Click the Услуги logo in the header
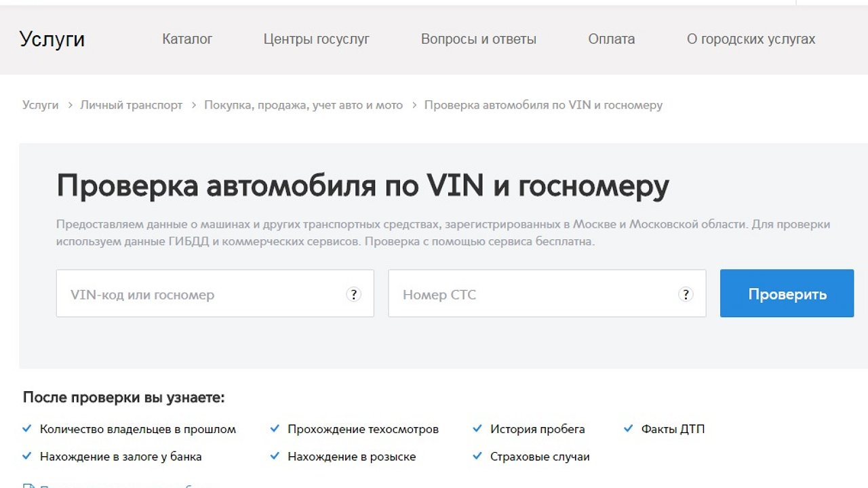This screenshot has width=868, height=488. point(52,39)
